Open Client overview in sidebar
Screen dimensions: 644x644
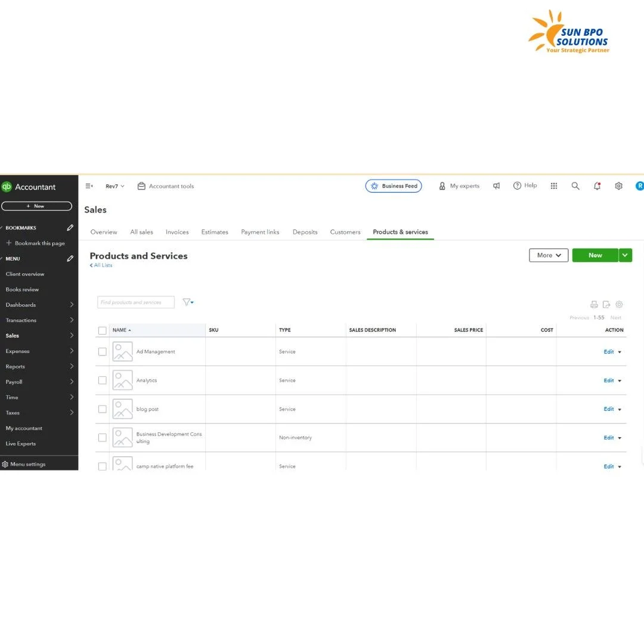pos(25,274)
